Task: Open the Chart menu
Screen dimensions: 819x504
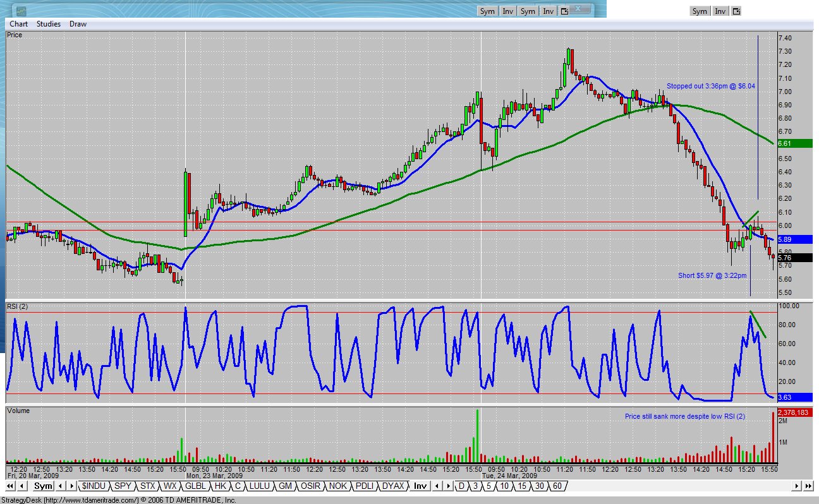Action: pyautogui.click(x=18, y=24)
